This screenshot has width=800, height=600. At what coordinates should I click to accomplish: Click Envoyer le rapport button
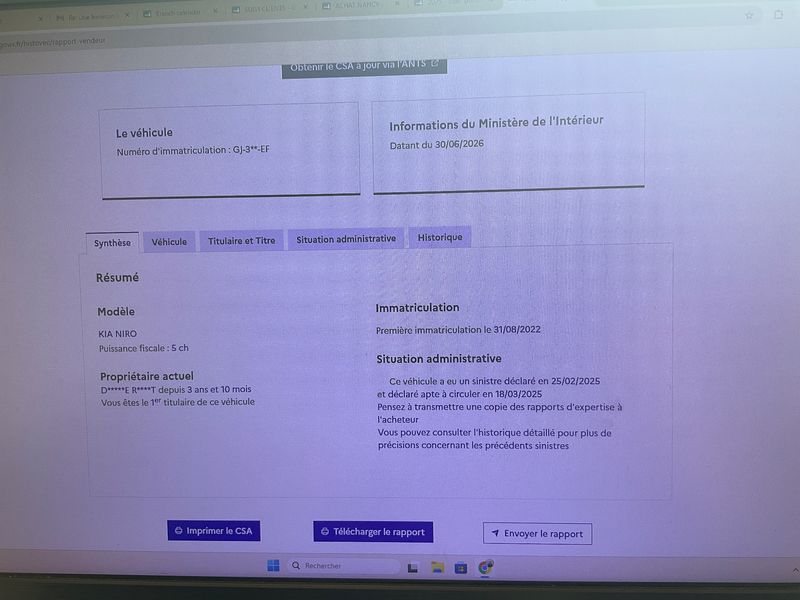click(537, 534)
